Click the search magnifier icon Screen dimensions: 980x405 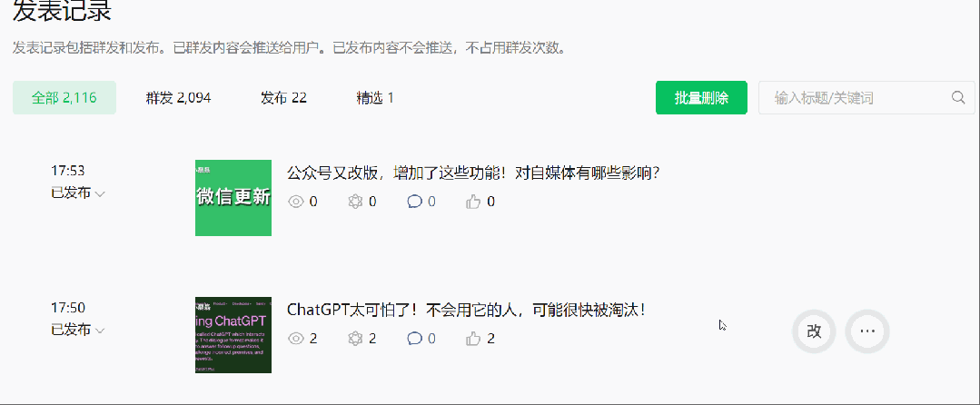click(958, 97)
